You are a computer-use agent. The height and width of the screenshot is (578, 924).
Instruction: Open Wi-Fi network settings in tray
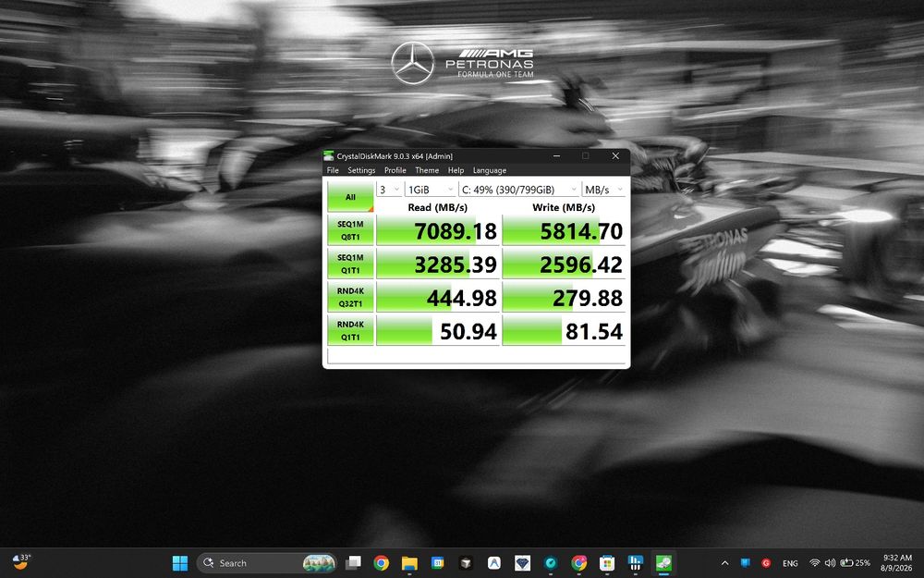coord(815,562)
